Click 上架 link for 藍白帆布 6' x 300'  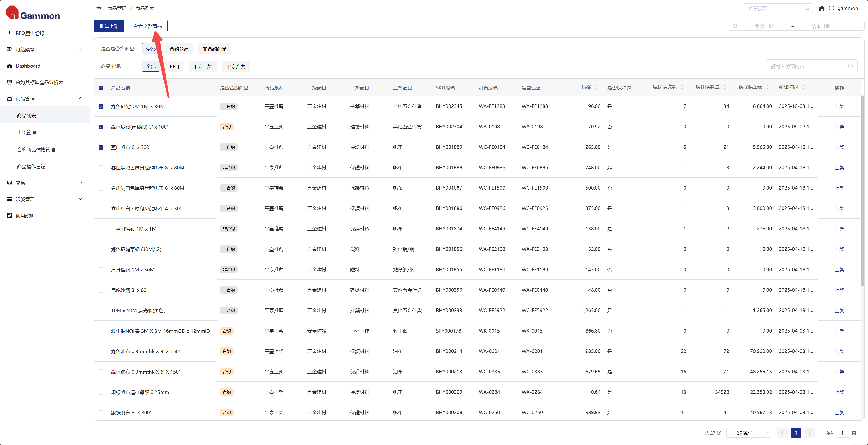(839, 147)
